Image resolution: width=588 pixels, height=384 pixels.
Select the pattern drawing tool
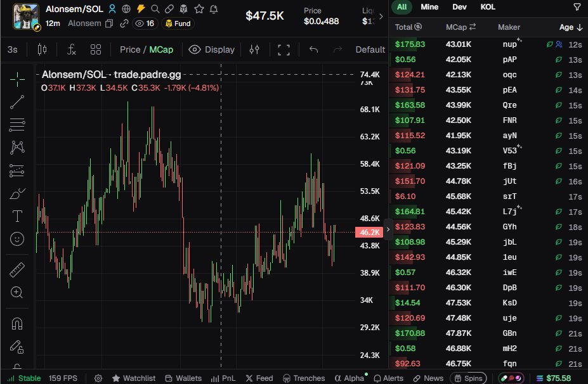[17, 148]
